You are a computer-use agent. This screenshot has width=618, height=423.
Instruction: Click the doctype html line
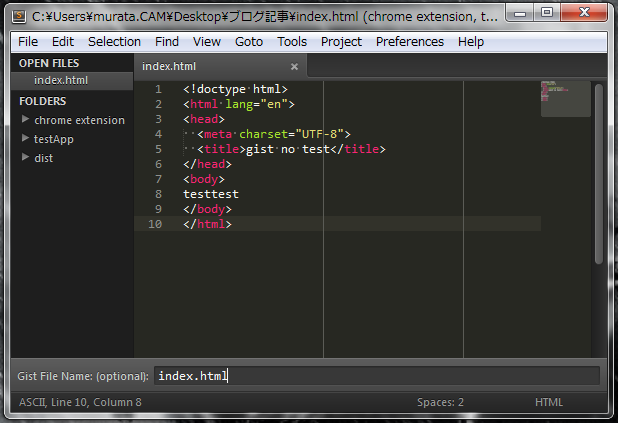(235, 89)
